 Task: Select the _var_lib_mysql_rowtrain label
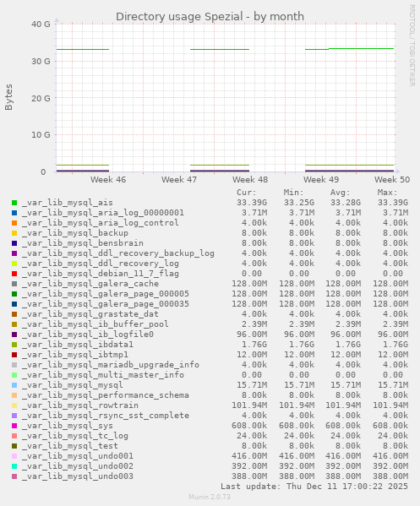tap(80, 405)
